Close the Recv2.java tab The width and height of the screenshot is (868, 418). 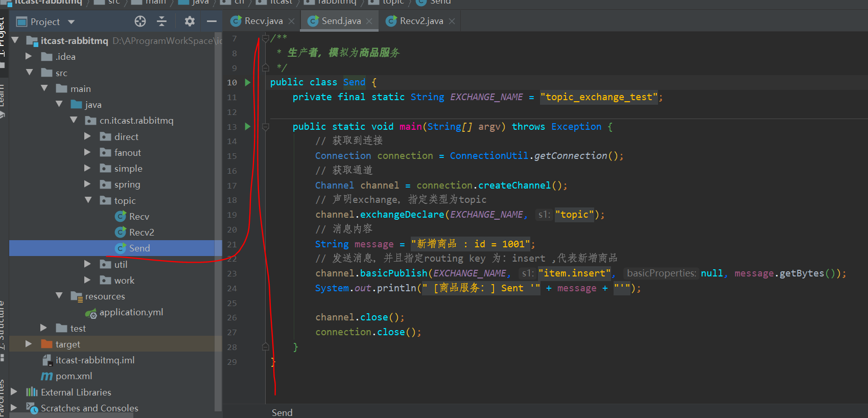[452, 21]
